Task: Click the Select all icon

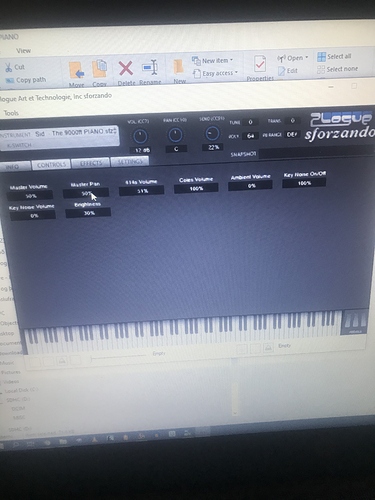Action: tap(321, 57)
